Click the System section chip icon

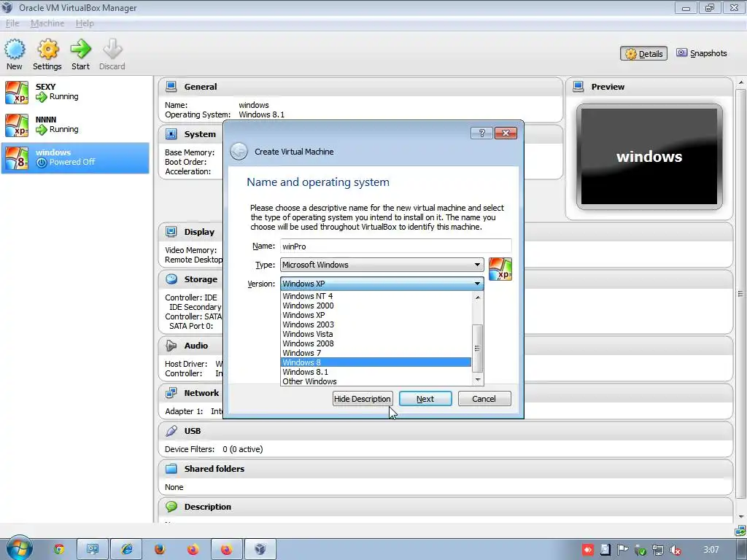coord(171,134)
